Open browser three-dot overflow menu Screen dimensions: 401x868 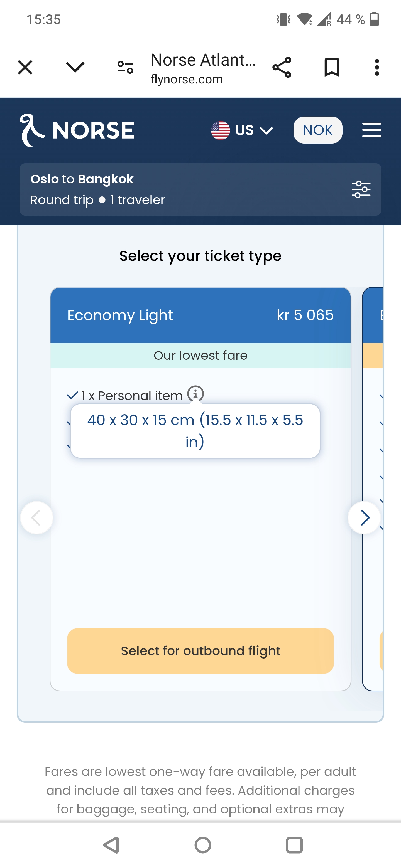pos(377,67)
